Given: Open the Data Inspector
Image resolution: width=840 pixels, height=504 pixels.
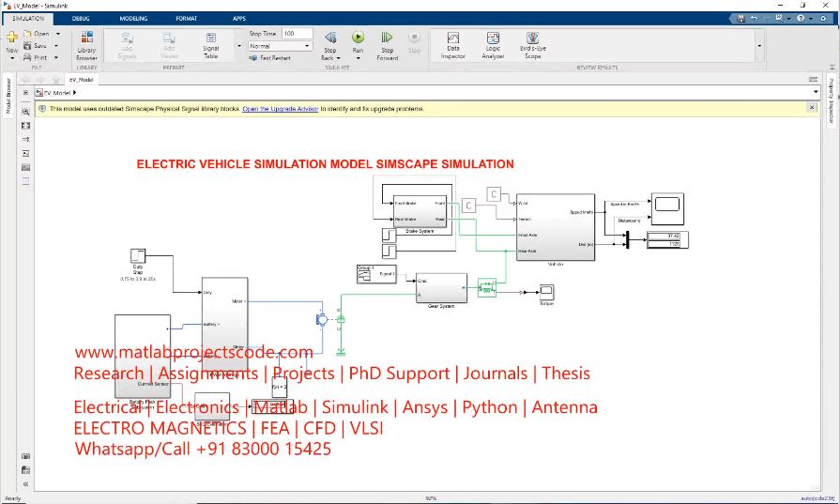Looking at the screenshot, I should [x=453, y=43].
